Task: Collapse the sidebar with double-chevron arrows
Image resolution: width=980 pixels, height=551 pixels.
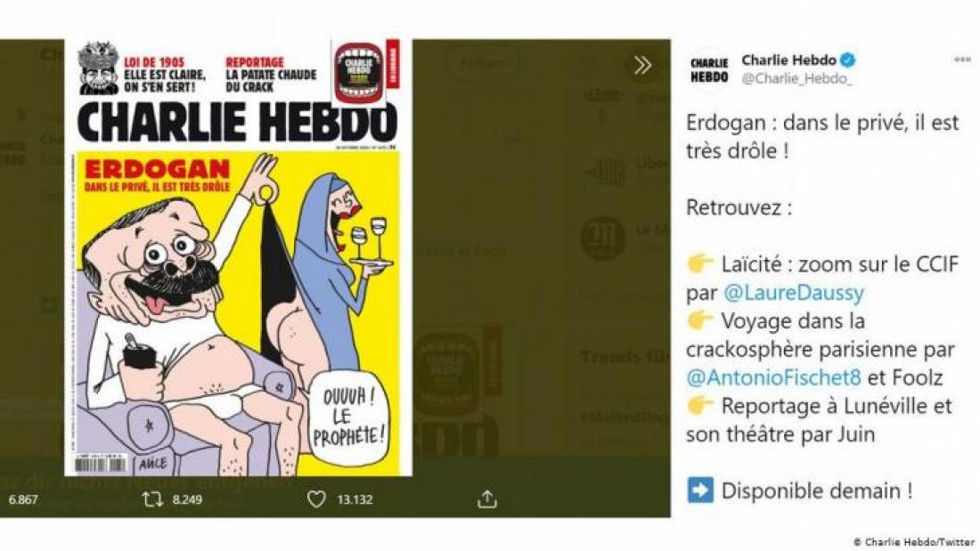Action: pyautogui.click(x=642, y=65)
